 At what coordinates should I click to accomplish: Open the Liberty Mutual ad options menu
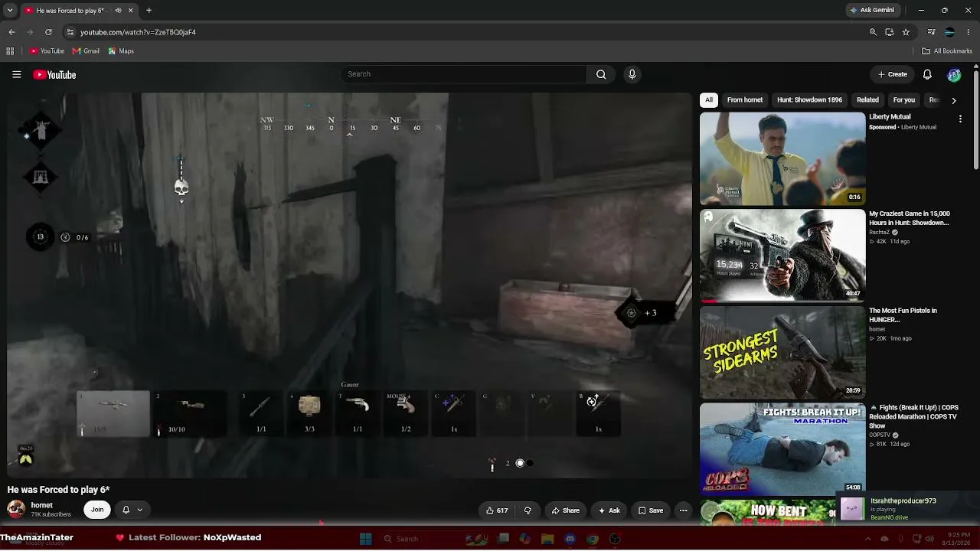pyautogui.click(x=960, y=119)
